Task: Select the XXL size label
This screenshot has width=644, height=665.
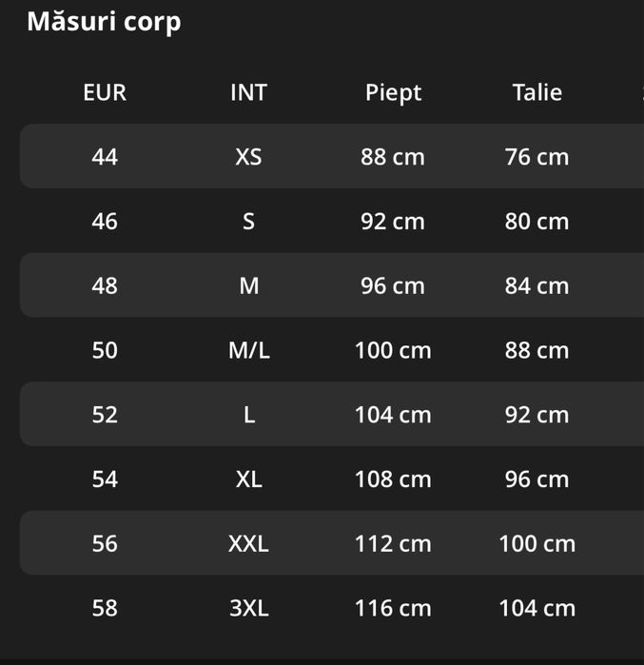Action: 248,543
